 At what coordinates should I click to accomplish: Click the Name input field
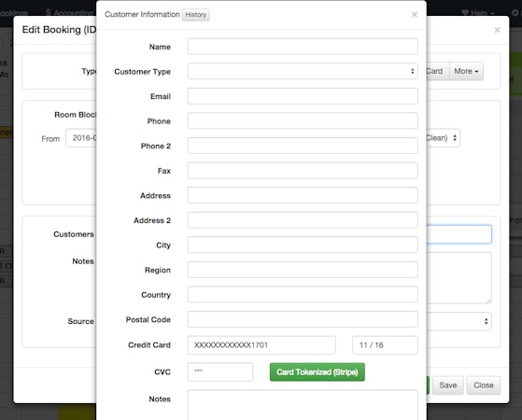[x=303, y=47]
